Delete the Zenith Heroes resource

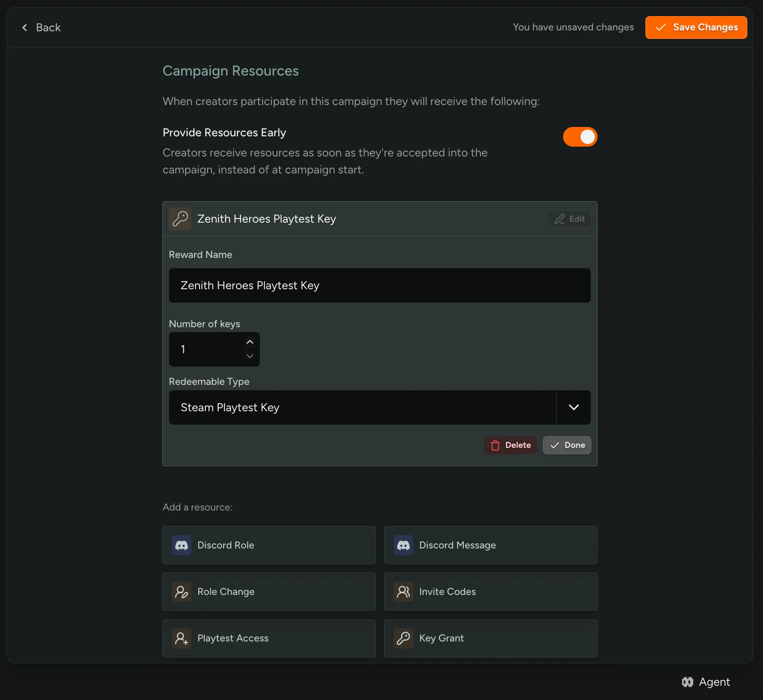point(510,445)
